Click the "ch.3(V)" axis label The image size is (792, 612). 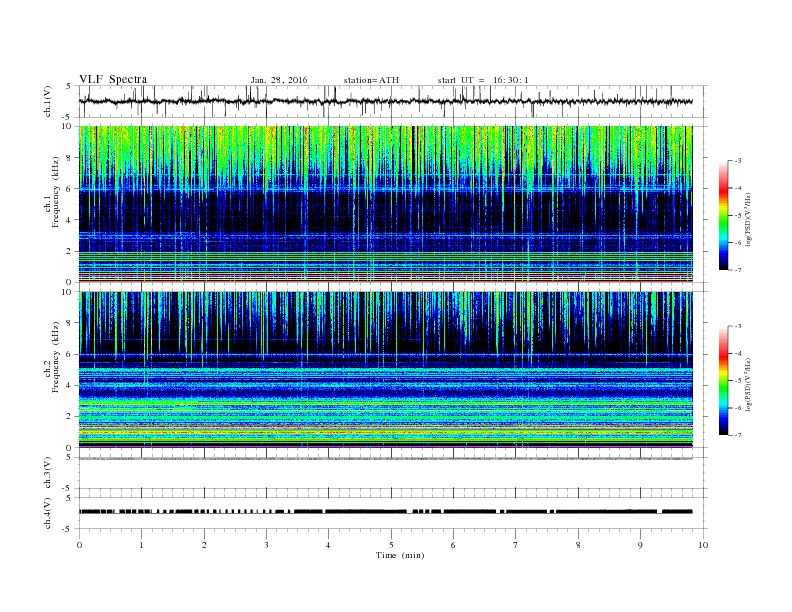pyautogui.click(x=47, y=473)
